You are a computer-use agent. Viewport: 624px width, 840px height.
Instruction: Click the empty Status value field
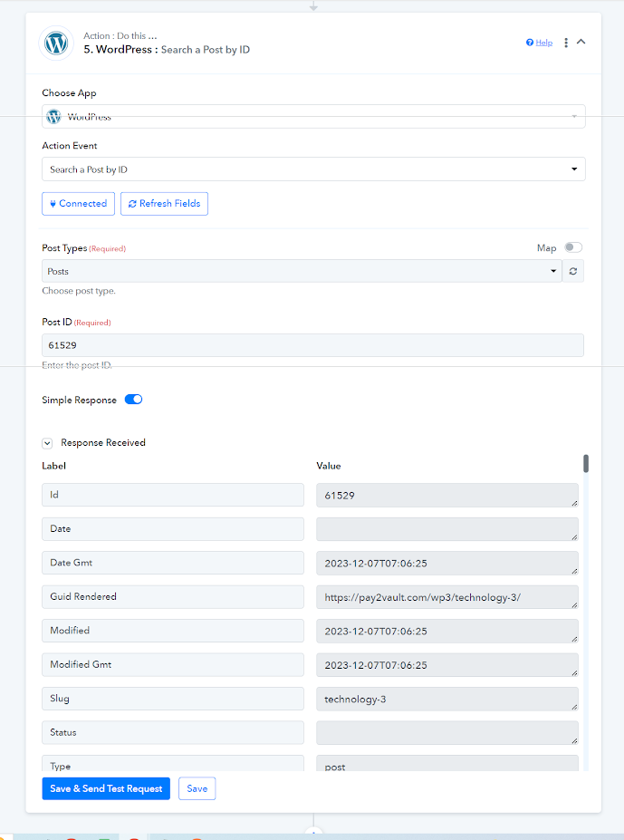[447, 733]
